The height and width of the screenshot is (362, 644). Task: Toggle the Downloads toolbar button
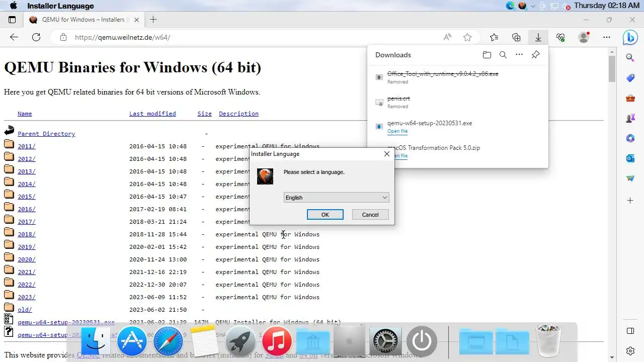point(538,37)
